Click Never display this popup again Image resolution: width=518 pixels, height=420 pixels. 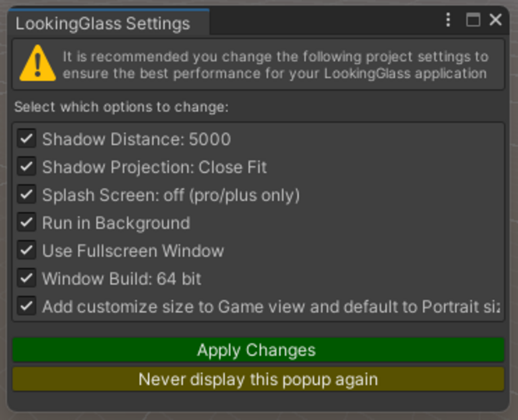(x=258, y=379)
